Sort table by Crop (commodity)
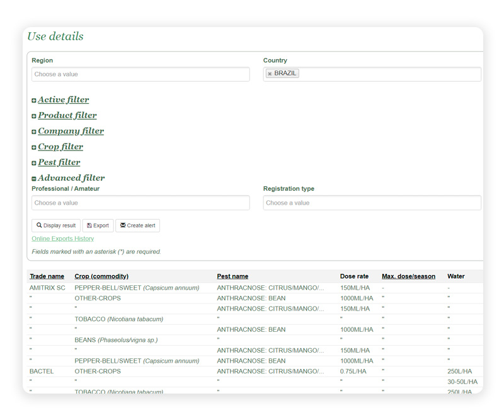 pos(101,276)
